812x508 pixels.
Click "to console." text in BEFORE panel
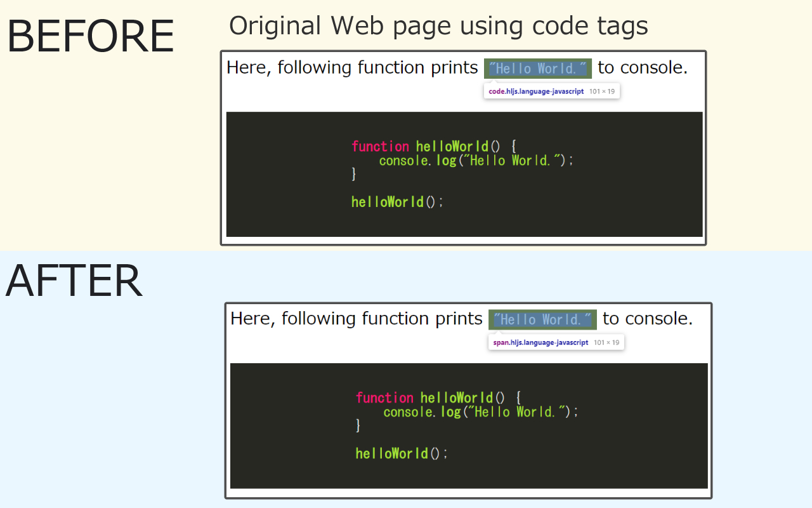pos(643,68)
